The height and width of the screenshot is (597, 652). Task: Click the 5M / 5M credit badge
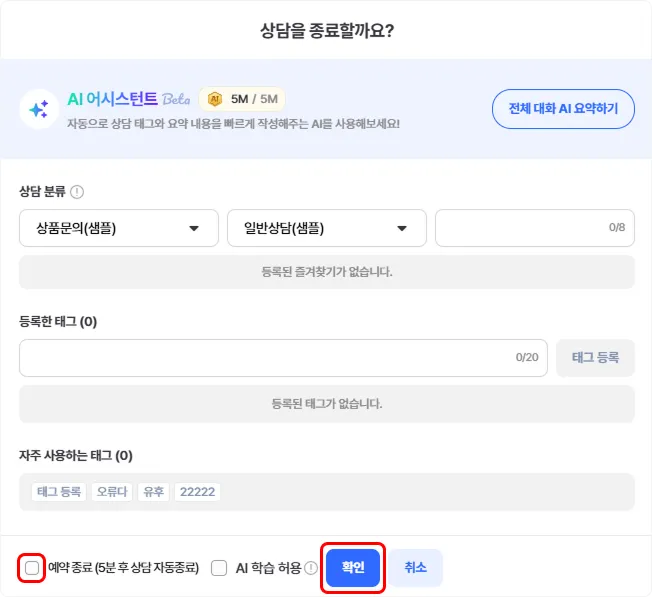(x=244, y=99)
